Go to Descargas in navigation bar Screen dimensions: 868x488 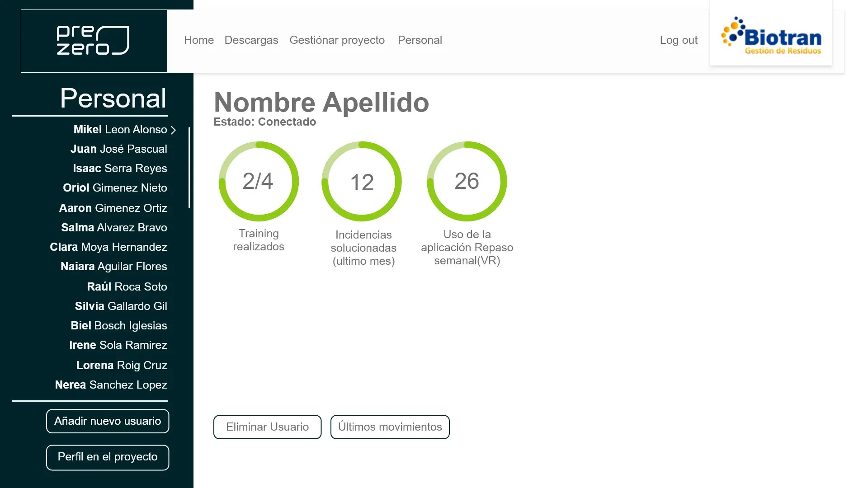pyautogui.click(x=251, y=40)
